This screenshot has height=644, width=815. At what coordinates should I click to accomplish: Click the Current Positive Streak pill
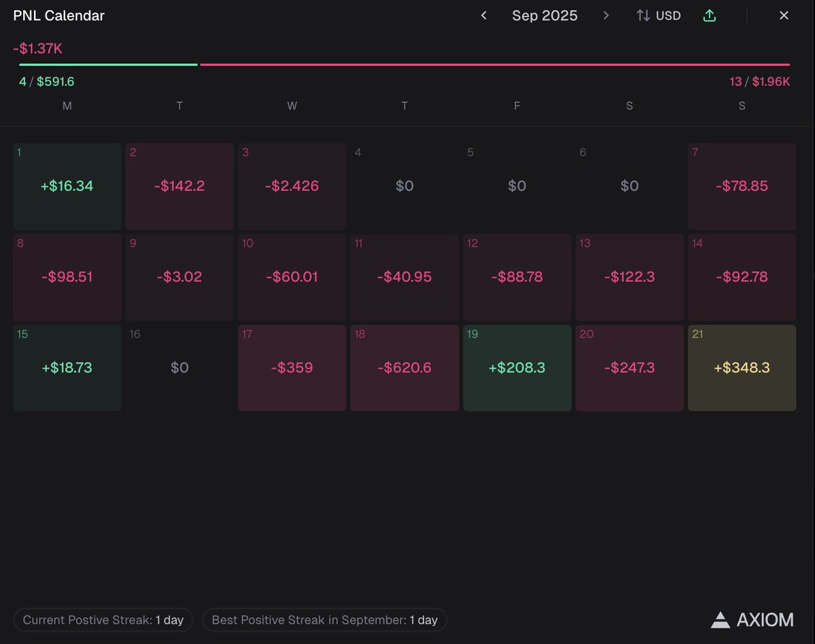(103, 620)
